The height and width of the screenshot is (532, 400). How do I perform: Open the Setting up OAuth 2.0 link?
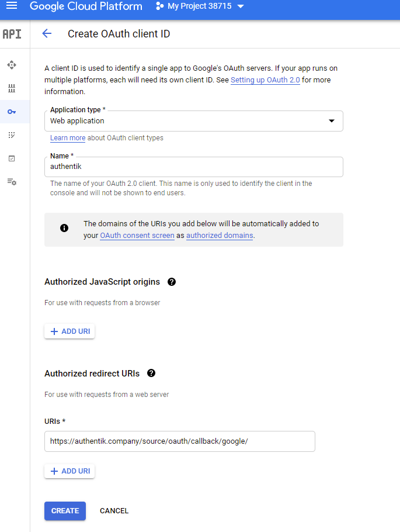pyautogui.click(x=265, y=80)
